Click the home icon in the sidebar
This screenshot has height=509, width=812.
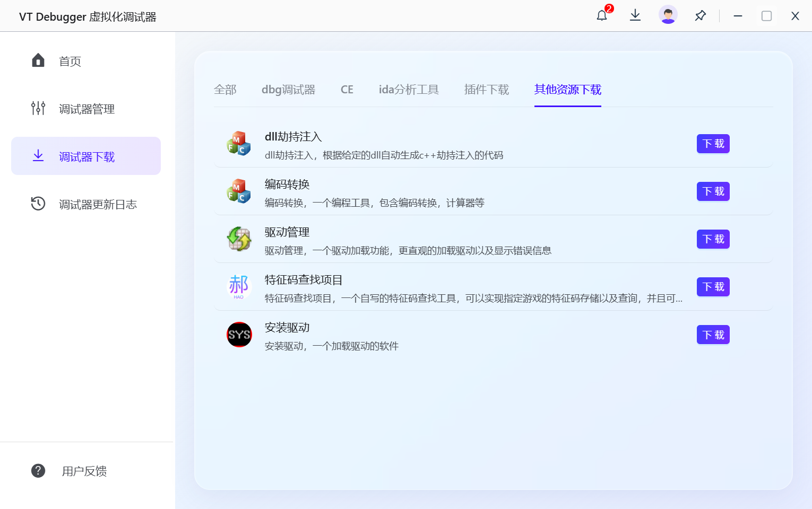point(38,60)
